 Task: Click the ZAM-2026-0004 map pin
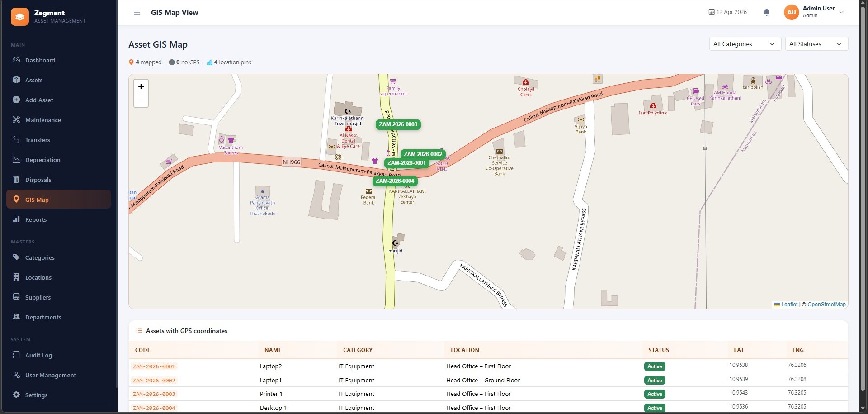tap(395, 181)
